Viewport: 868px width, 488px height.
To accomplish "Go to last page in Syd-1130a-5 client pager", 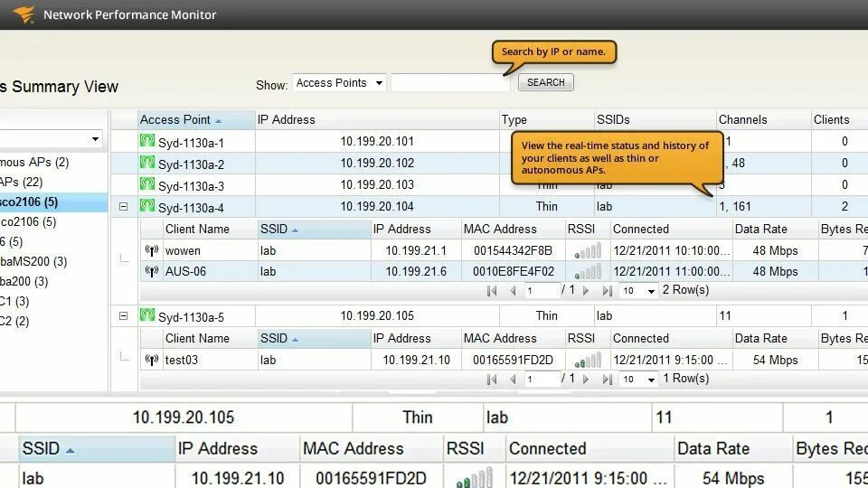I will [x=608, y=379].
